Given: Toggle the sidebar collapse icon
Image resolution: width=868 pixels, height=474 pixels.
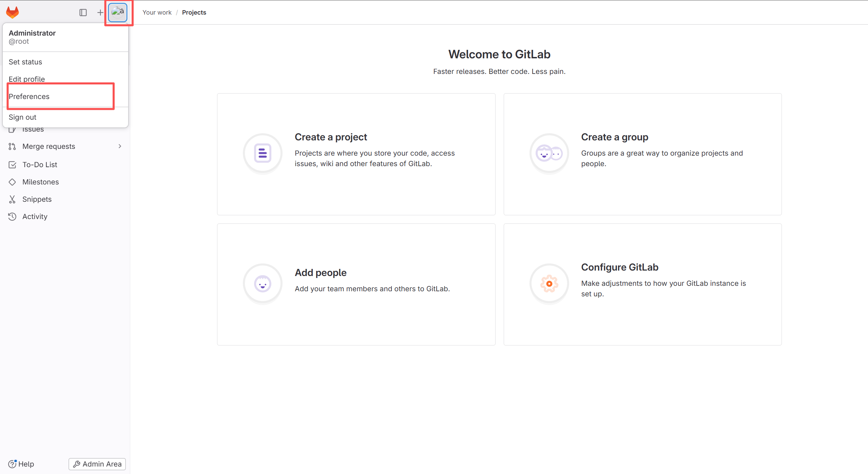Looking at the screenshot, I should (x=83, y=13).
